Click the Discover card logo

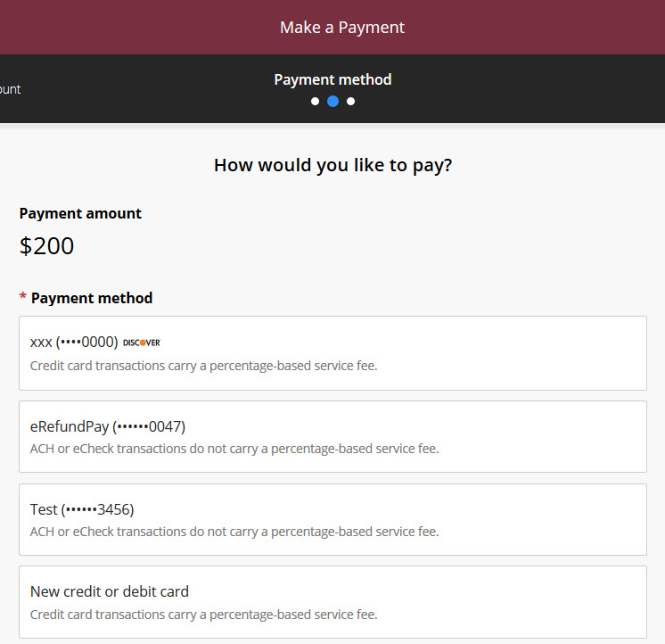(x=142, y=343)
